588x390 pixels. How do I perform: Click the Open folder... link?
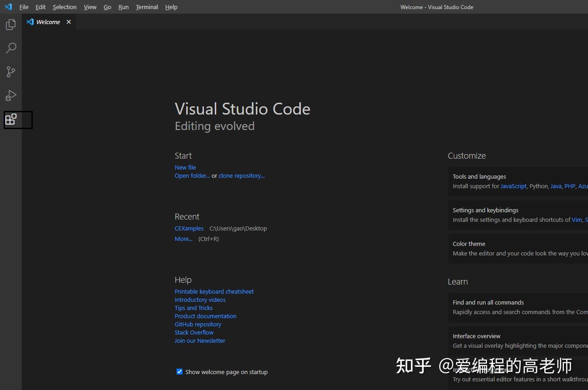(x=192, y=175)
